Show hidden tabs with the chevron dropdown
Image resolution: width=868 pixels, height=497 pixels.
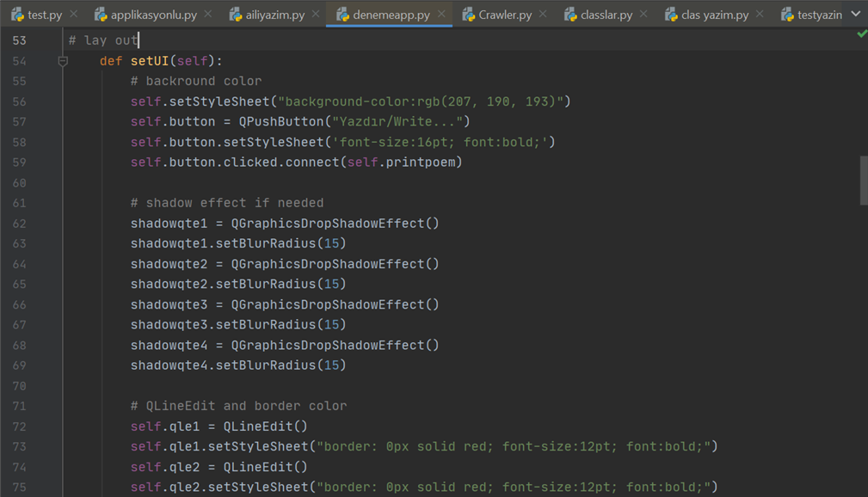(855, 15)
